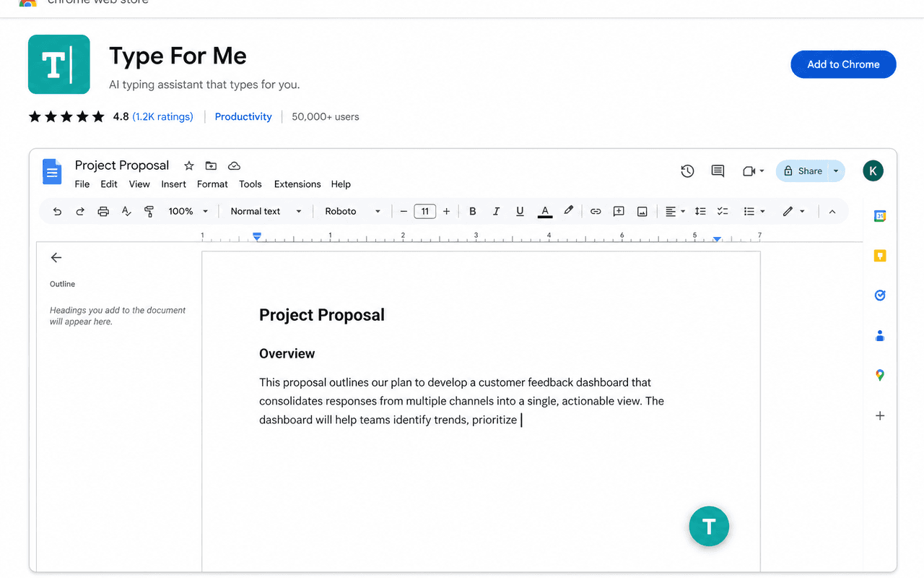
Task: Open Google Tasks in side panel
Action: [x=880, y=296]
